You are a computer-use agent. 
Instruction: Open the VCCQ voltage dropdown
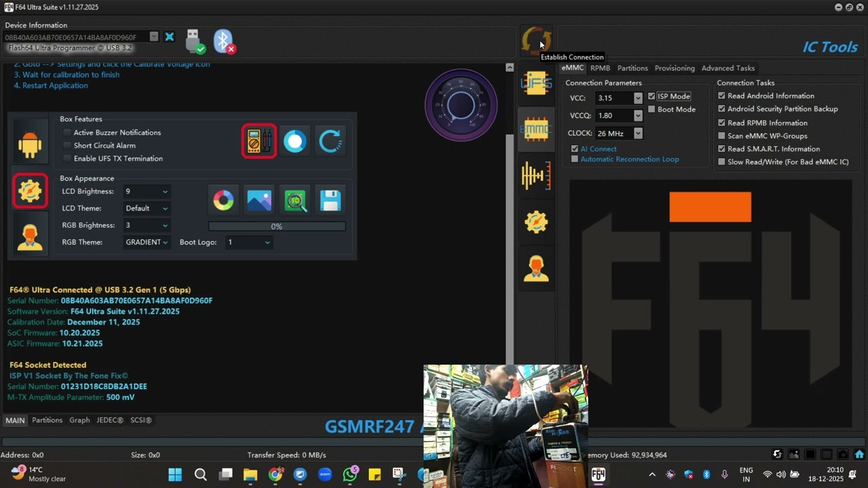(637, 116)
